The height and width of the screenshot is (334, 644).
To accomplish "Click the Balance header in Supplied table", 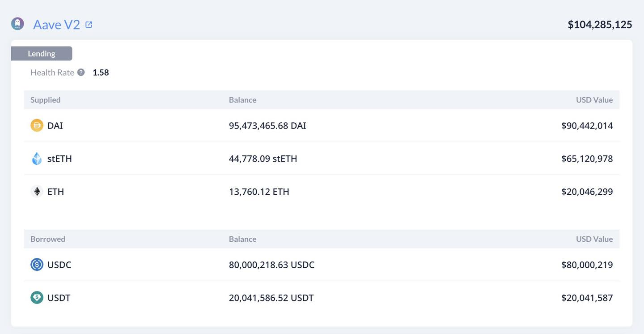I will pos(242,100).
